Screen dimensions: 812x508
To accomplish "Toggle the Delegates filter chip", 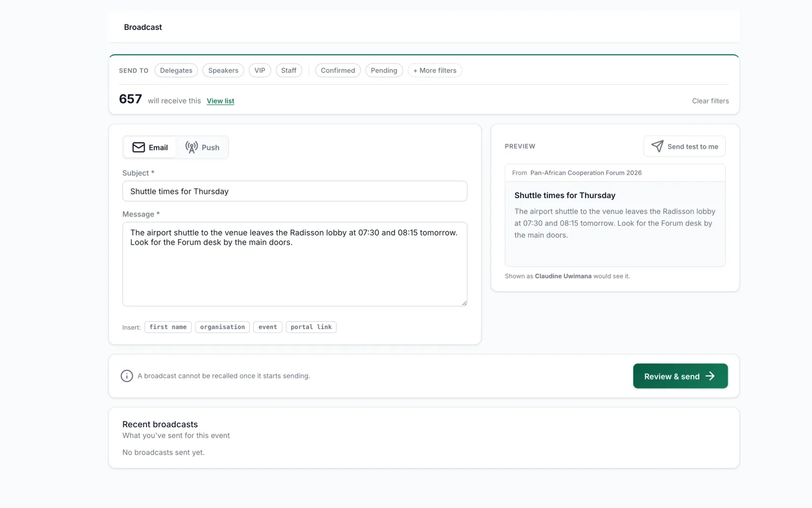I will coord(176,71).
